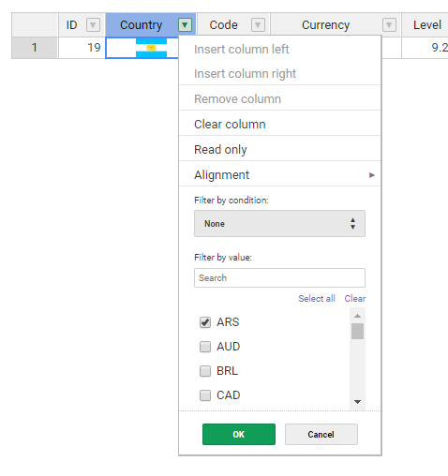
Task: Click the Select all link
Action: (x=317, y=299)
